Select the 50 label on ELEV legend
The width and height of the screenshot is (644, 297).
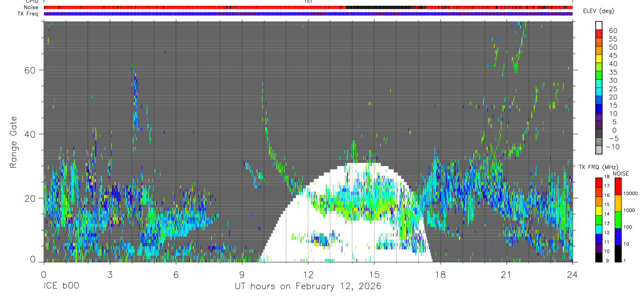613,48
